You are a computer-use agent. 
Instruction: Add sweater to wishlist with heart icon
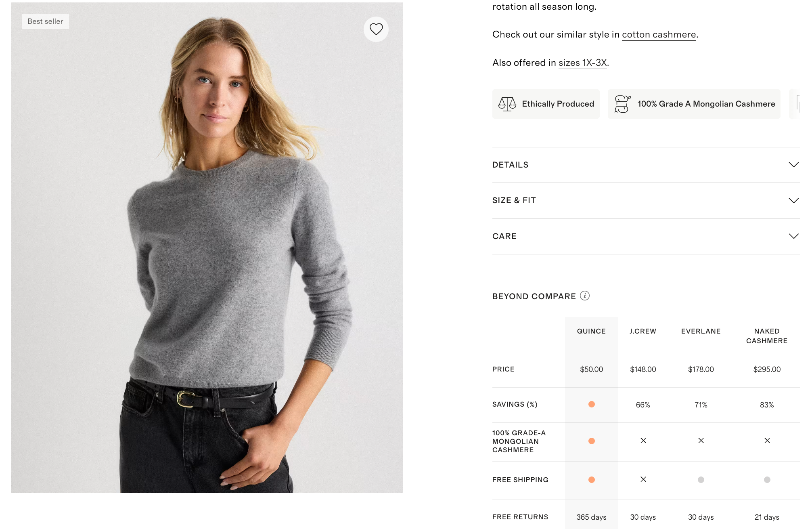pos(376,29)
